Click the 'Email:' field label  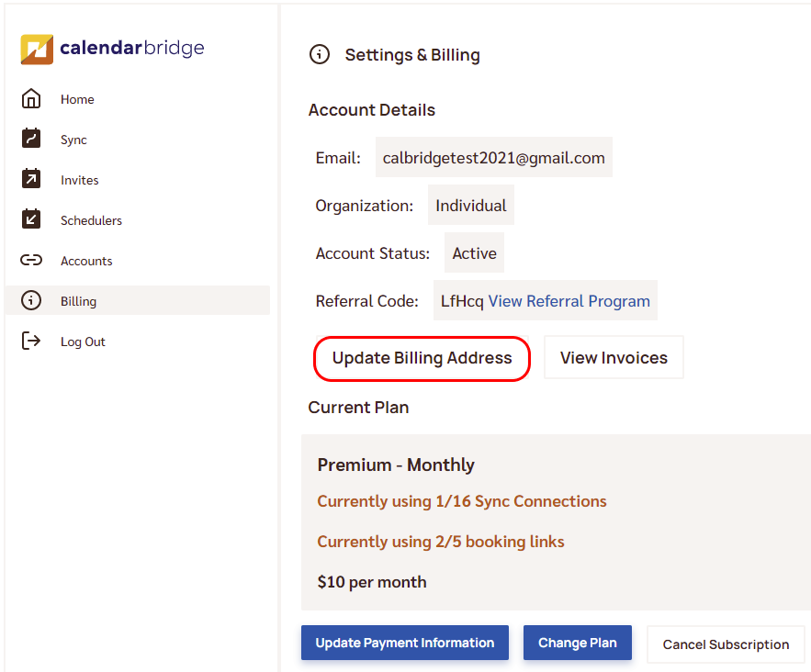click(338, 158)
